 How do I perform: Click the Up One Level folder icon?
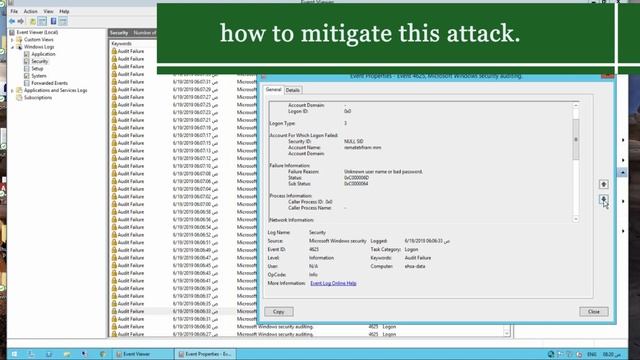(x=33, y=21)
